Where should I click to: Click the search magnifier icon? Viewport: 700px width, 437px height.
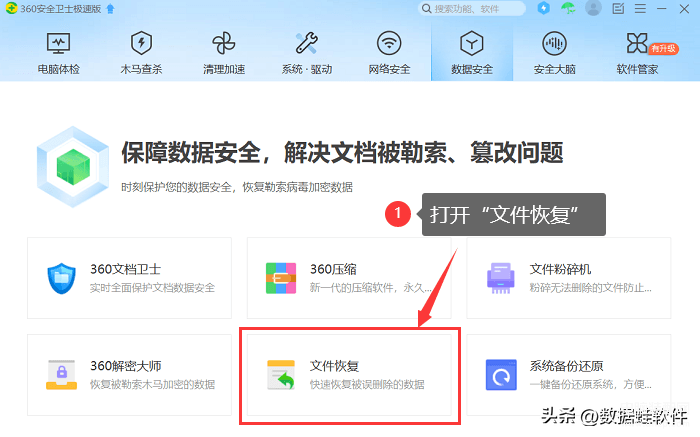coord(426,8)
